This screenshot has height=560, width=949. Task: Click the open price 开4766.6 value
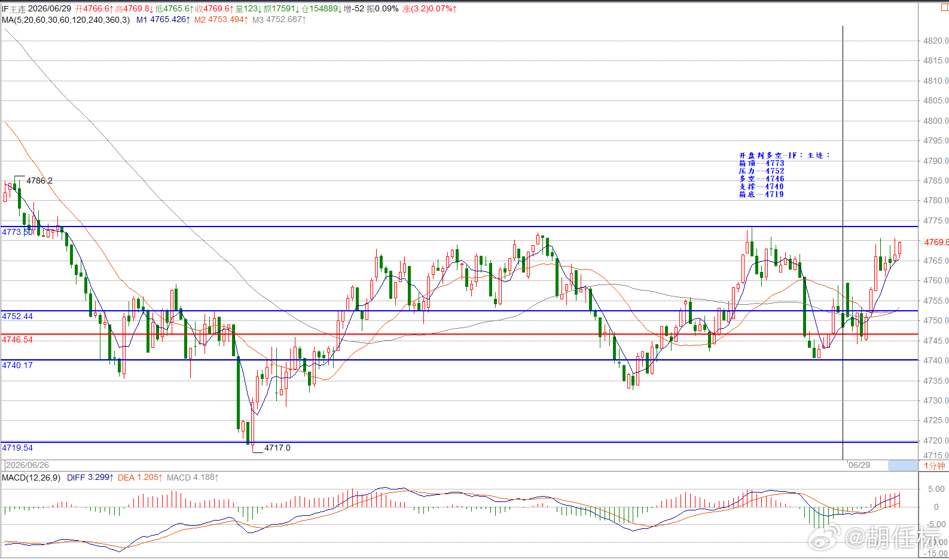pyautogui.click(x=94, y=9)
